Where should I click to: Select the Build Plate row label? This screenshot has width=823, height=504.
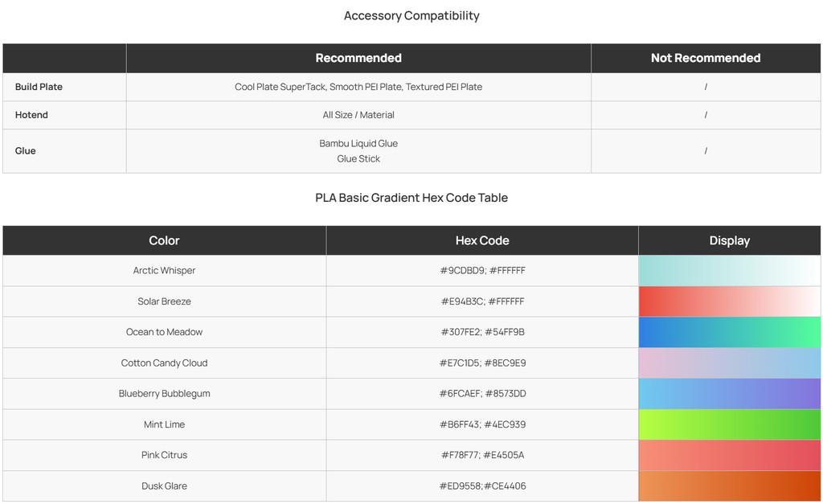pos(39,87)
